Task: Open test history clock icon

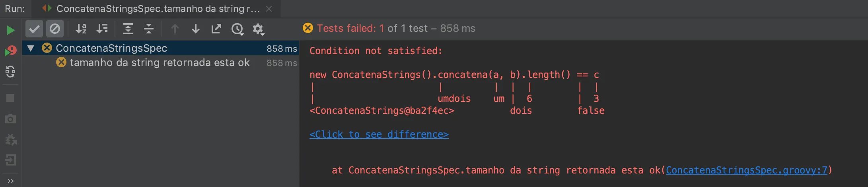Action: [237, 29]
